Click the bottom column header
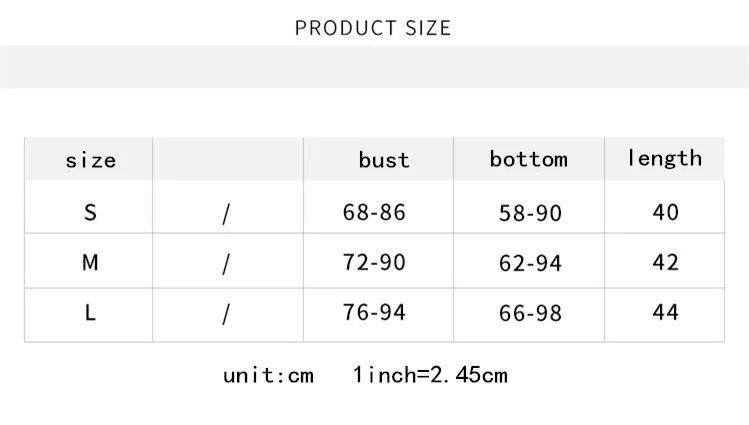This screenshot has width=749, height=425. click(x=528, y=159)
